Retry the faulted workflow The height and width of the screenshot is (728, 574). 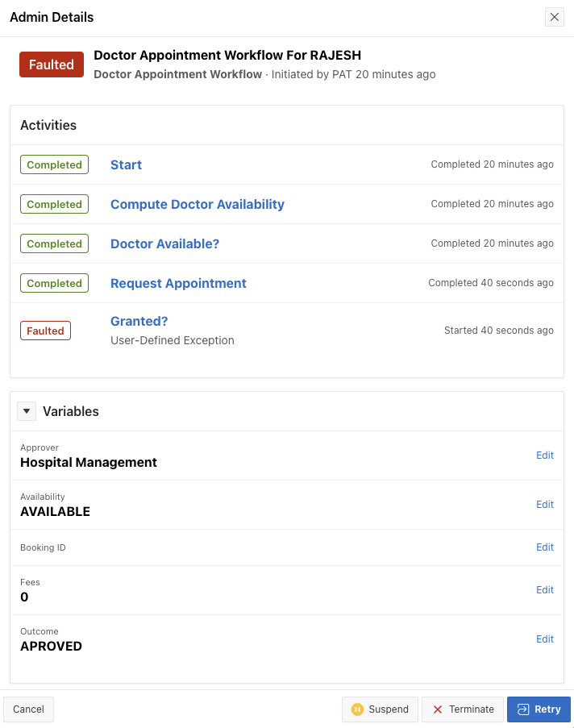539,709
